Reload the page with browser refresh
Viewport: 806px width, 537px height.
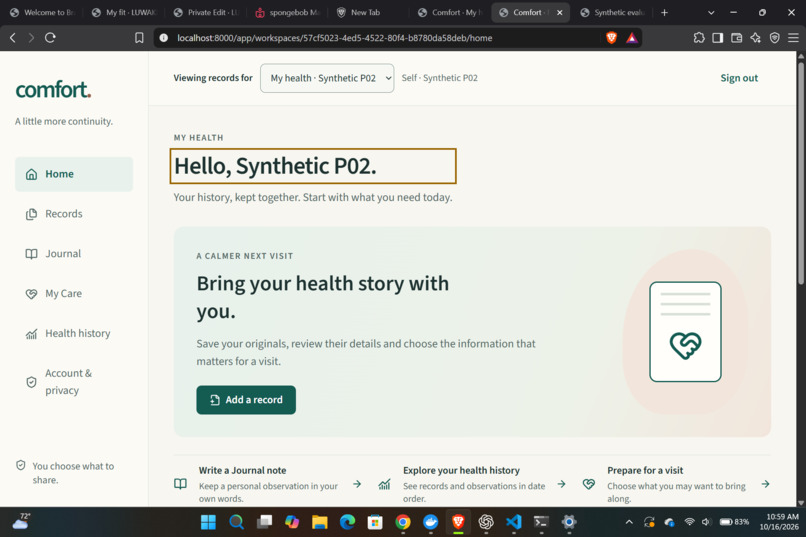(50, 38)
